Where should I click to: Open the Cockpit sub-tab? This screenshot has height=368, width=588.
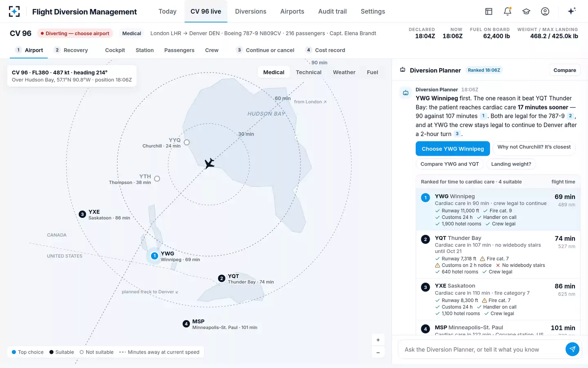pos(115,50)
